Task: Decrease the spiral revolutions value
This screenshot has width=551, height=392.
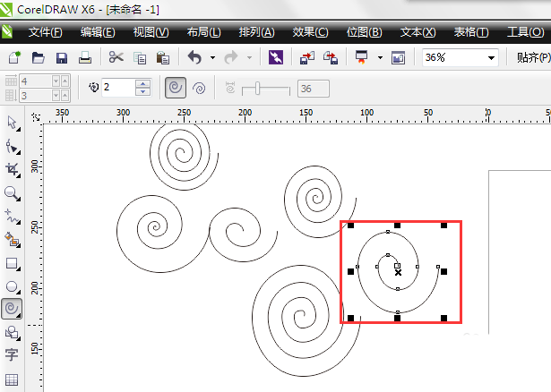Action: coord(142,91)
